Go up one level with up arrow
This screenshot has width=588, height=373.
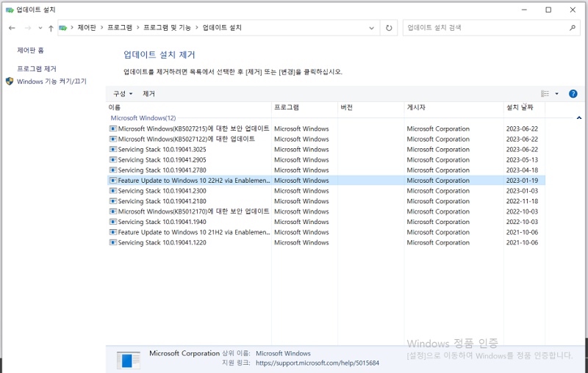point(51,28)
